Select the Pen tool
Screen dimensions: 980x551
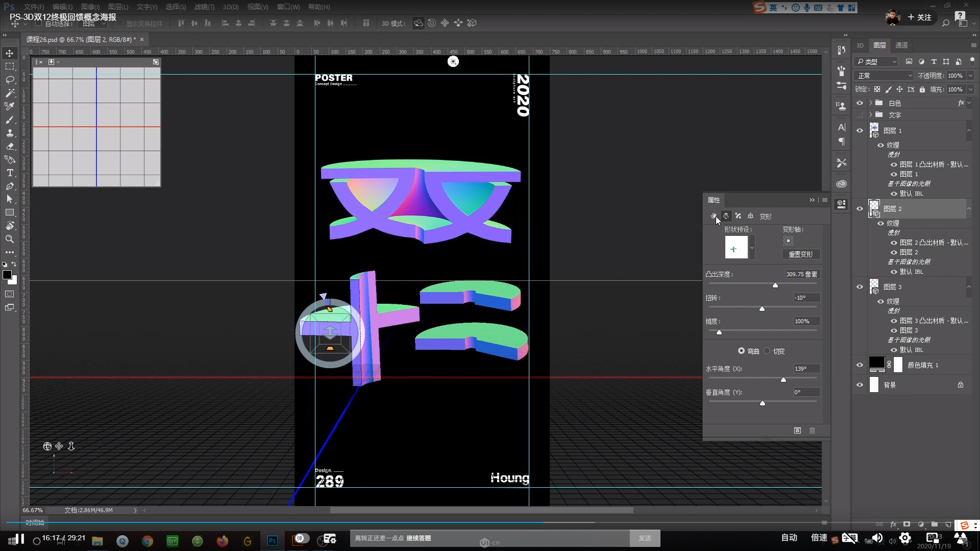pos(10,186)
